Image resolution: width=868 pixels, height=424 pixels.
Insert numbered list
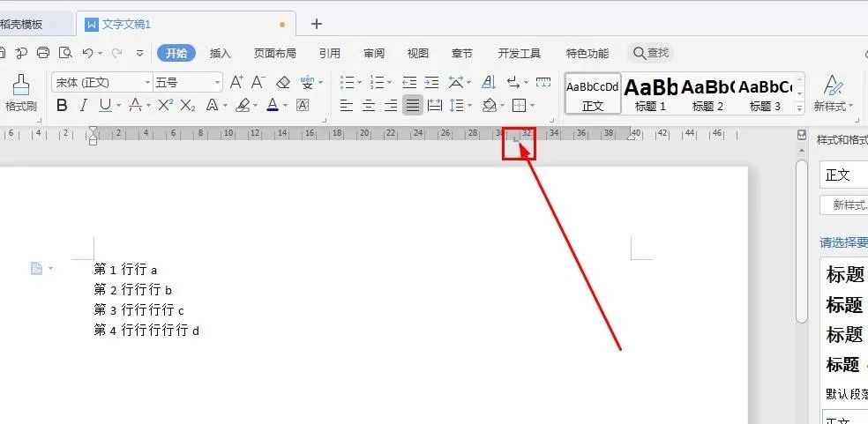pyautogui.click(x=378, y=83)
